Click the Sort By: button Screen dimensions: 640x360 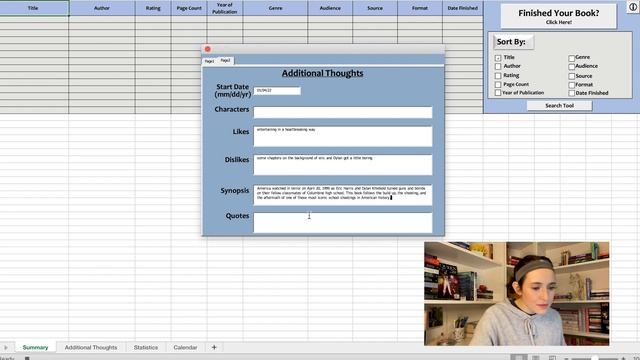click(513, 42)
